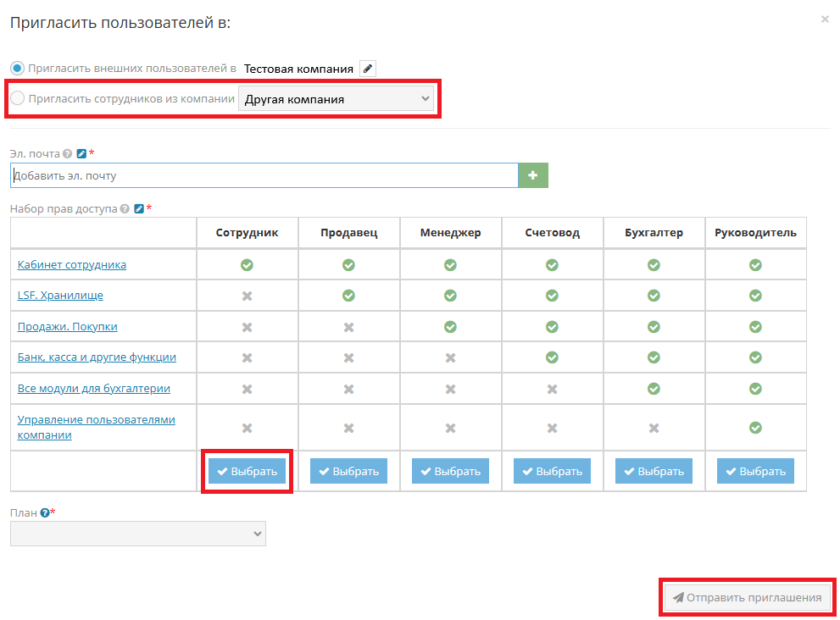
Task: Click Выбрать under the Бухгалтер column
Action: 654,471
